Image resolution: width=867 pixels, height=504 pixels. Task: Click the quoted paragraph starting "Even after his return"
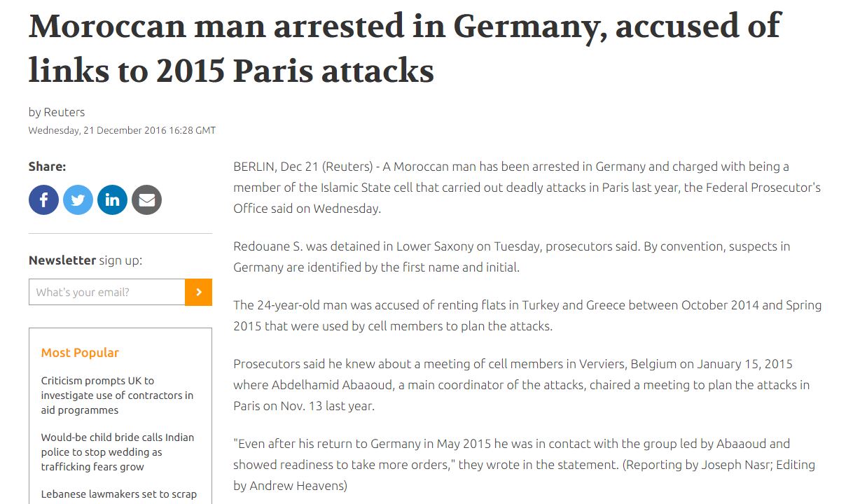524,464
